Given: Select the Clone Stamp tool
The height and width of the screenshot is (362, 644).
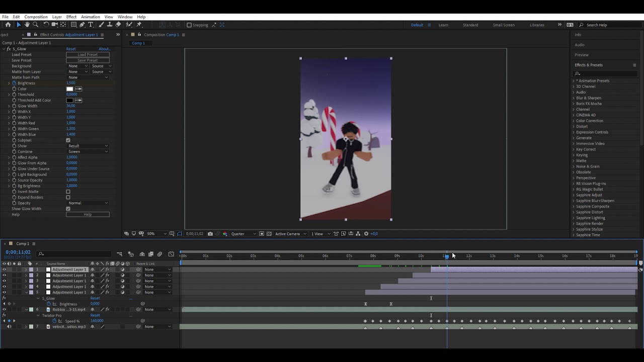Looking at the screenshot, I should point(110,25).
